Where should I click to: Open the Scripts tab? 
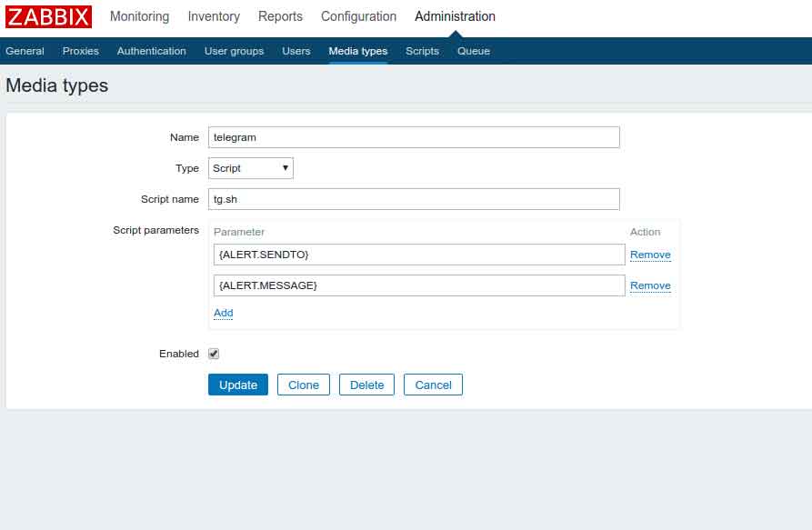point(422,51)
